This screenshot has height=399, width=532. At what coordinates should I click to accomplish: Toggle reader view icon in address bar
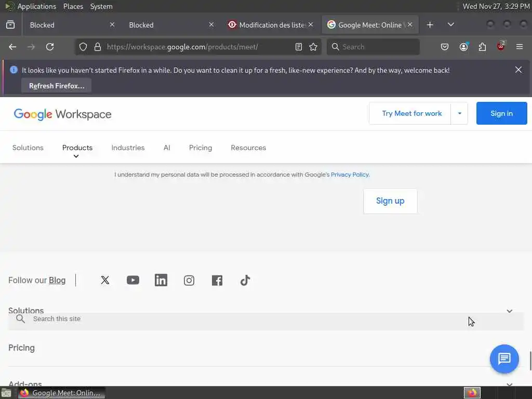(299, 47)
